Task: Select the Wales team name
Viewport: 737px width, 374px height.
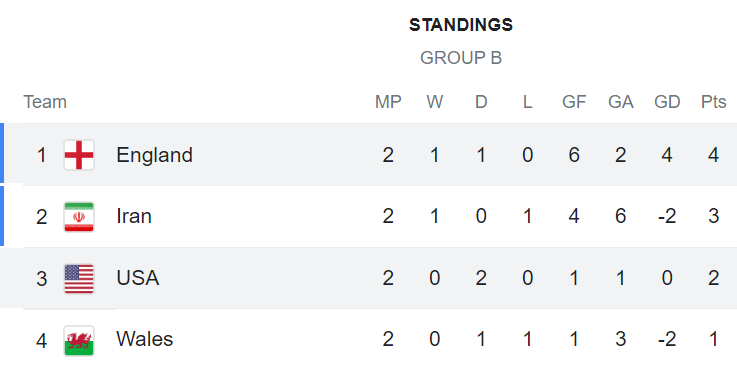Action: pos(145,339)
